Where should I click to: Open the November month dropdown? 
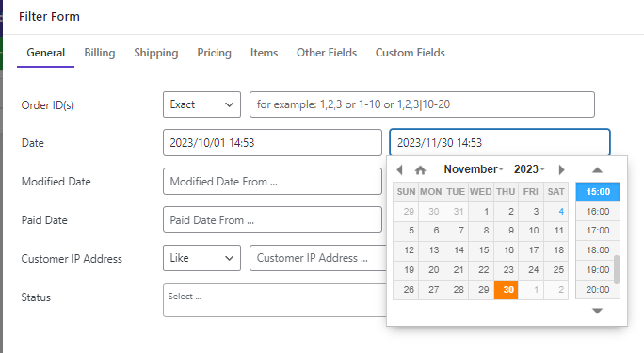(474, 169)
